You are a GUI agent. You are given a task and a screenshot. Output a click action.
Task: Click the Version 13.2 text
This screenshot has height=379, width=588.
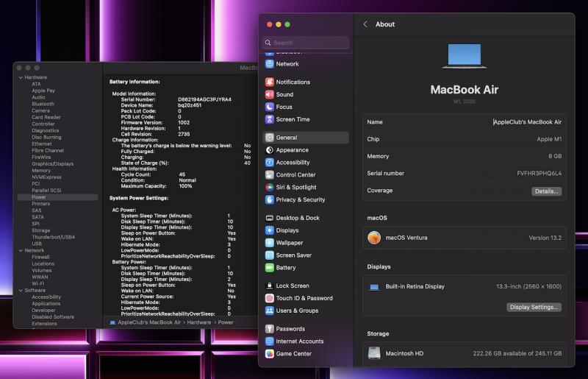[545, 238]
